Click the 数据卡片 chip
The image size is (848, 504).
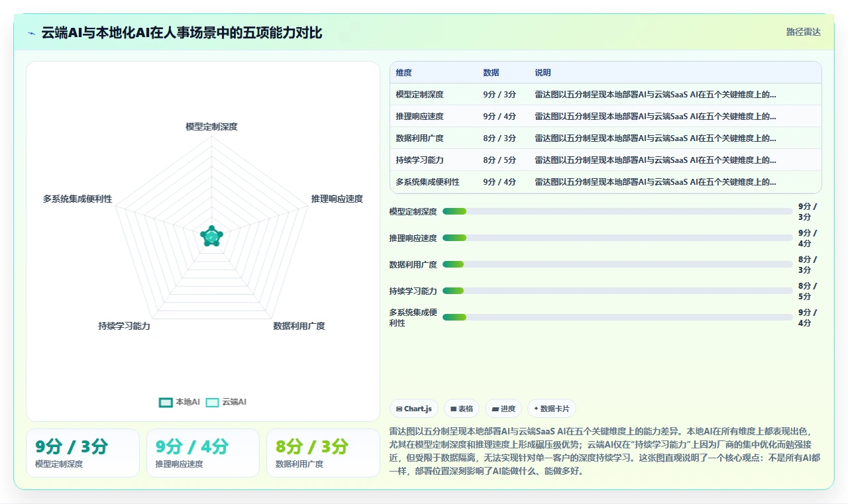(551, 409)
